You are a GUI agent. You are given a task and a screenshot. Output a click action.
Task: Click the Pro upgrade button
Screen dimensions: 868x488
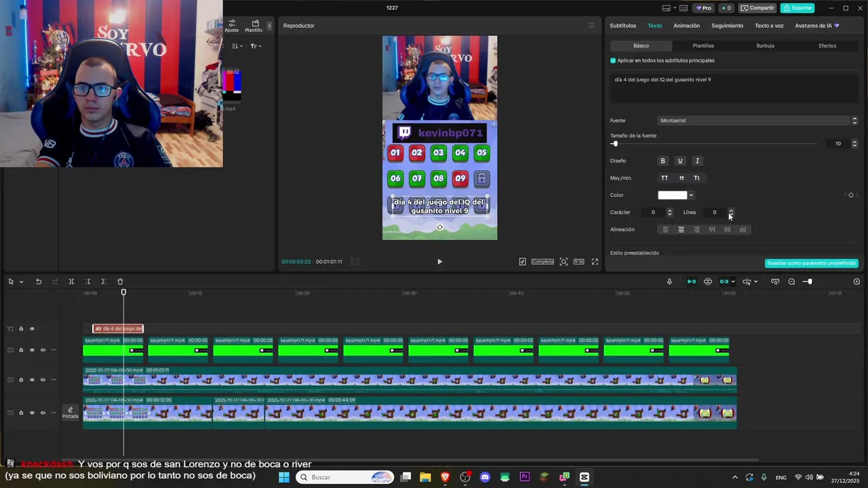[704, 8]
